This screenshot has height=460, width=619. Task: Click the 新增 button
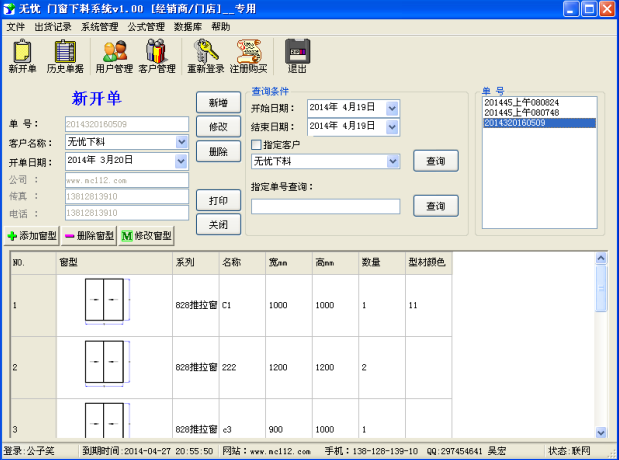[x=218, y=102]
